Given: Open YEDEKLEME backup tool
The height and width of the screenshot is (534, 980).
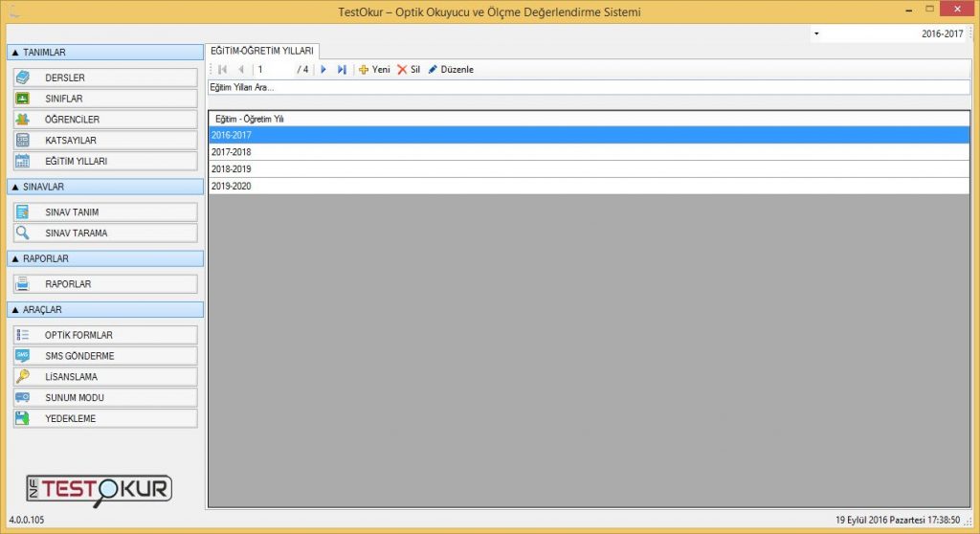Looking at the screenshot, I should click(x=105, y=418).
